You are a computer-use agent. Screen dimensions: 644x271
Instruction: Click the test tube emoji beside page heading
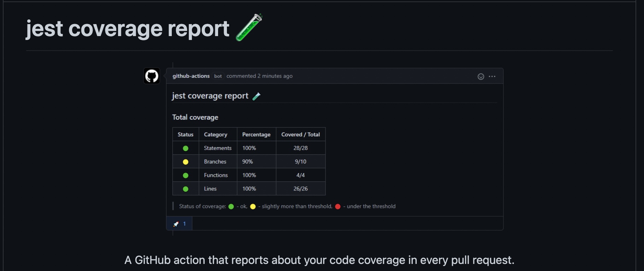tap(249, 28)
